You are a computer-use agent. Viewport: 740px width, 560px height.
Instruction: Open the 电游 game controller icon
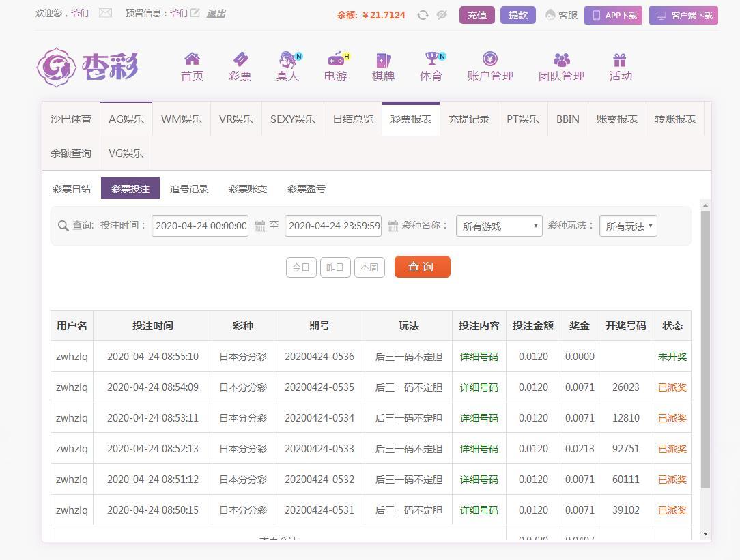pos(335,59)
